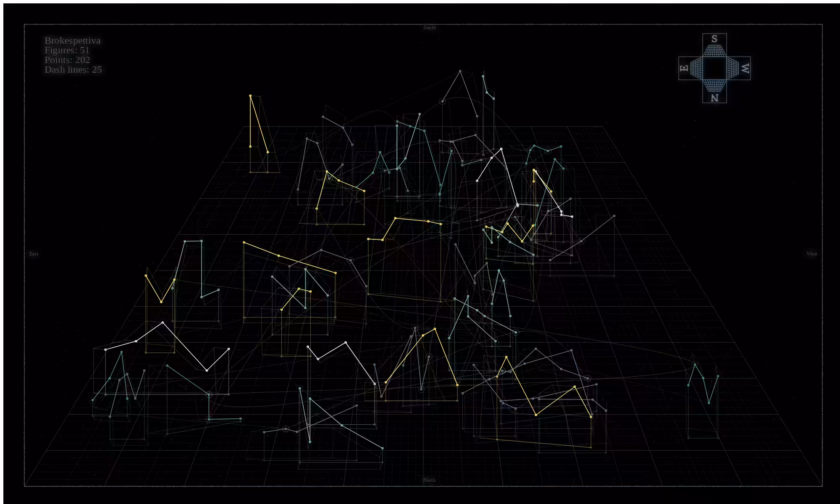Click the 'West' label on the frame edge

tap(812, 254)
